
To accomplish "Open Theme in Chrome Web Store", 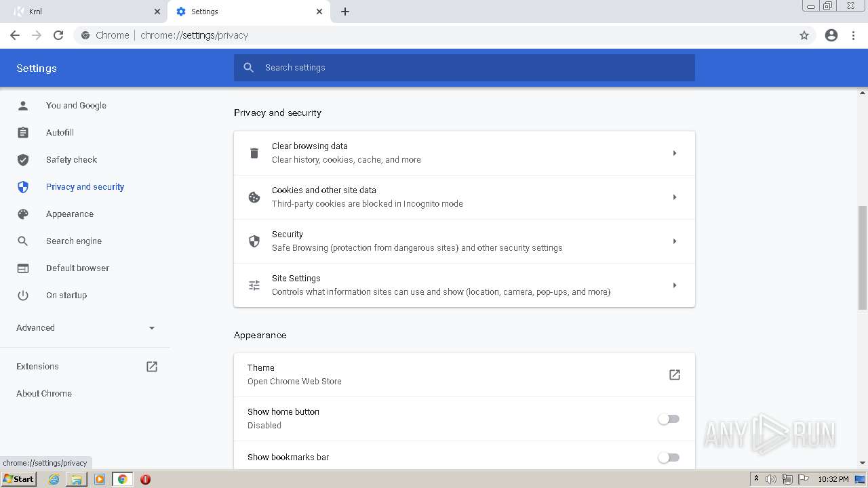I will pos(465,375).
